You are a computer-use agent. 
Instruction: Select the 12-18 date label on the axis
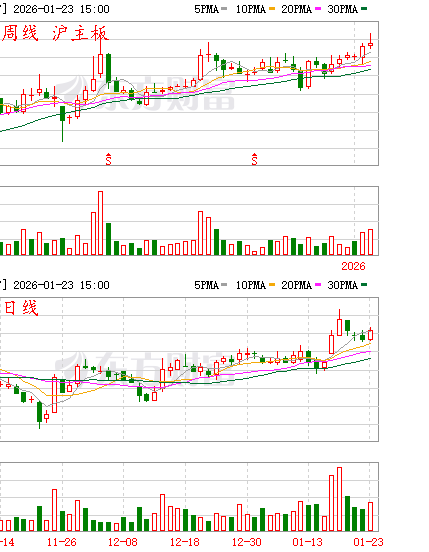pos(185,542)
